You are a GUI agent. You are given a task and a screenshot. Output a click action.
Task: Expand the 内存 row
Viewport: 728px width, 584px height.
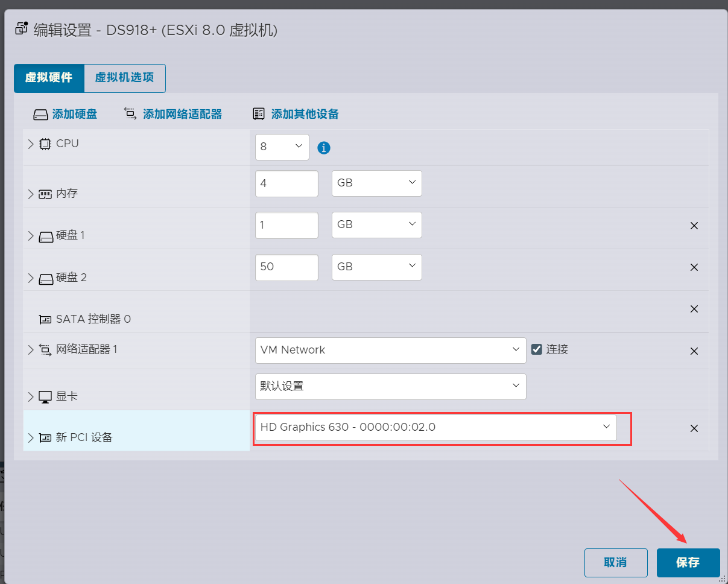(31, 194)
